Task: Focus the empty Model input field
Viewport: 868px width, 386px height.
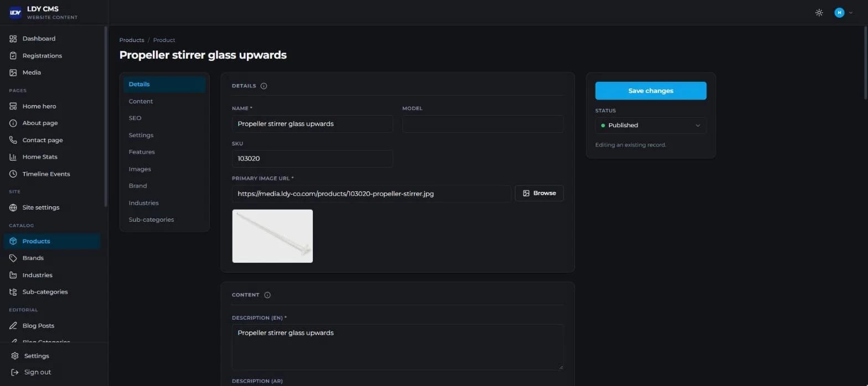Action: 483,124
